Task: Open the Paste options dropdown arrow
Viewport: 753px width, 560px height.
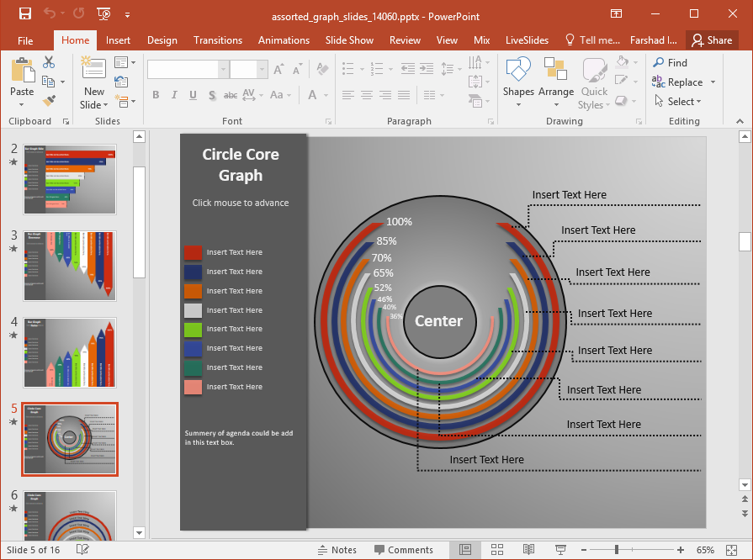Action: click(22, 105)
